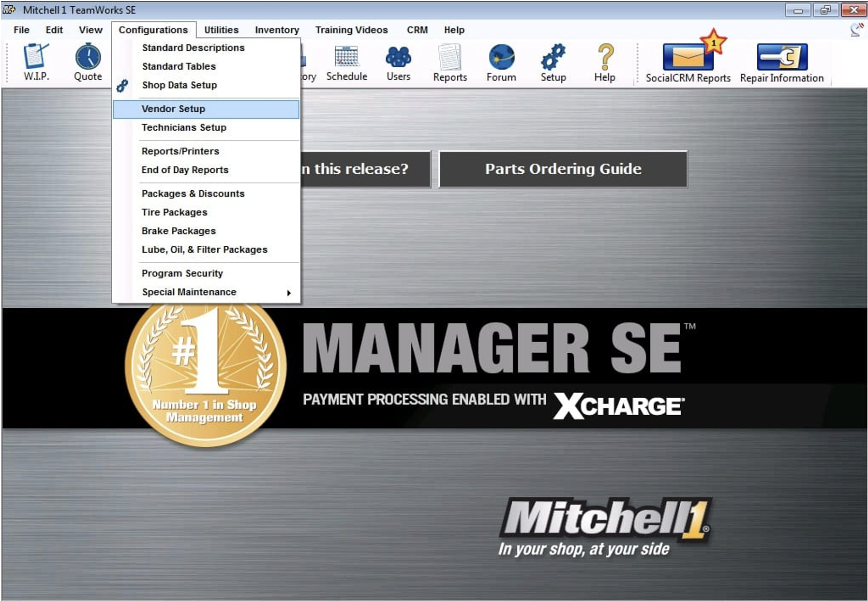Minimize the TeamWorks window

tap(798, 10)
